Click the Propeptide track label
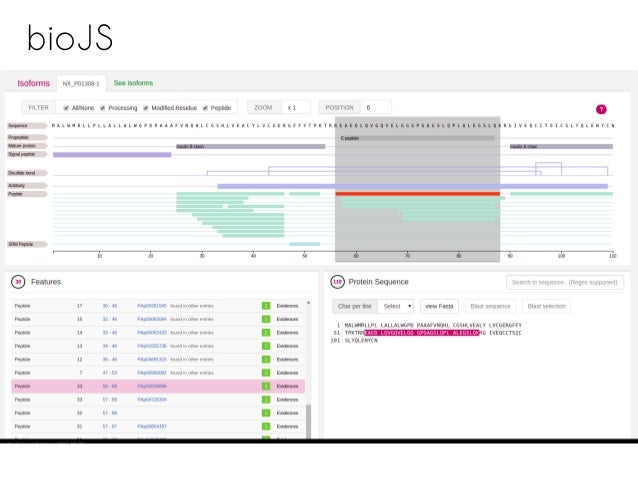This screenshot has height=479, width=638. pos(27,137)
